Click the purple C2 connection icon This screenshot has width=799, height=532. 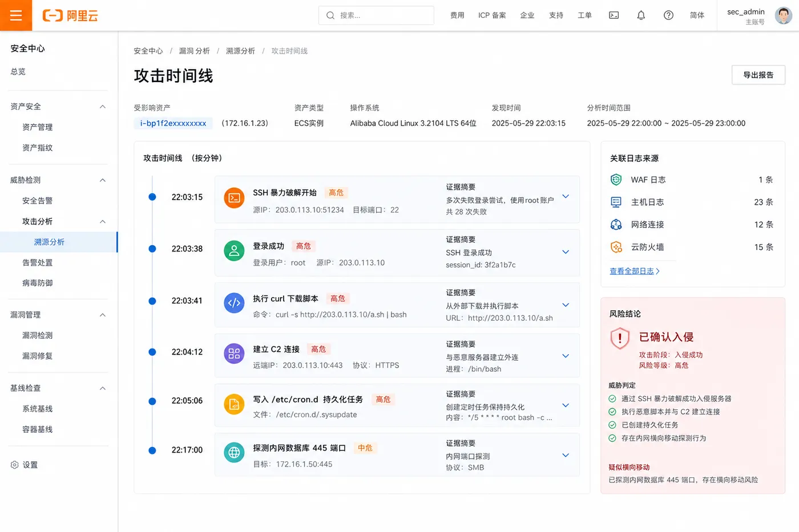[x=234, y=354]
